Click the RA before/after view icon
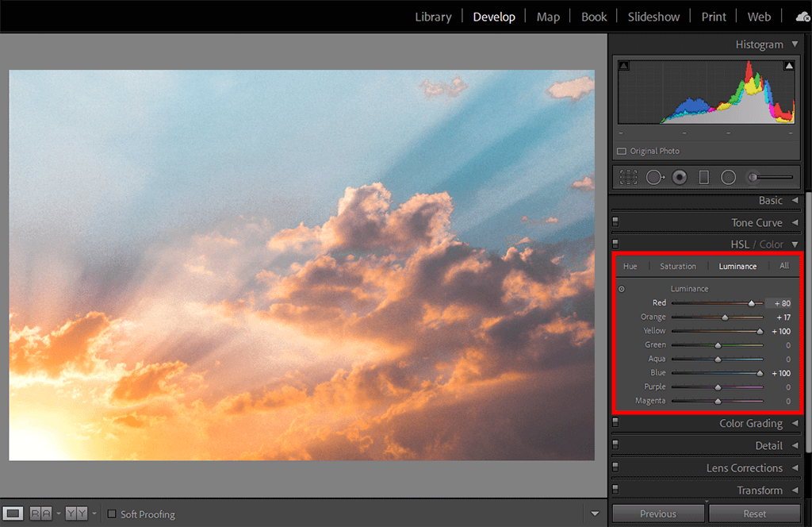The width and height of the screenshot is (812, 527). 41,514
